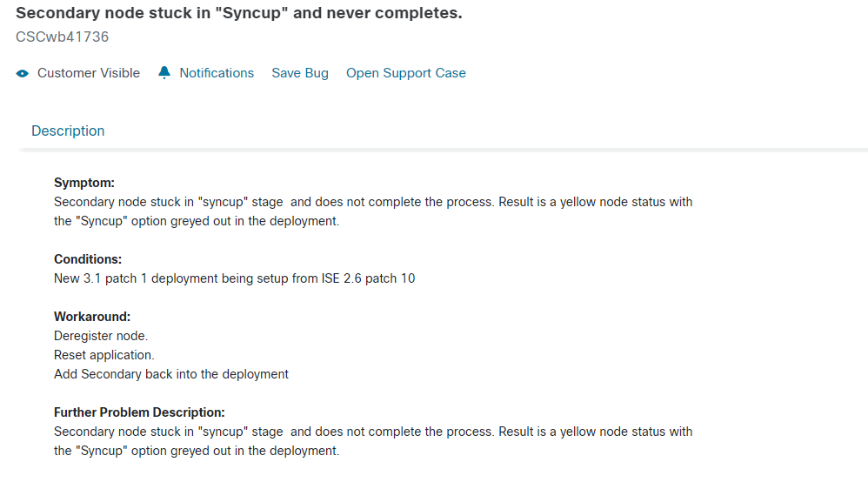Image resolution: width=868 pixels, height=489 pixels.
Task: Click 'Add Secondary back into the deployment' line
Action: [x=171, y=374]
